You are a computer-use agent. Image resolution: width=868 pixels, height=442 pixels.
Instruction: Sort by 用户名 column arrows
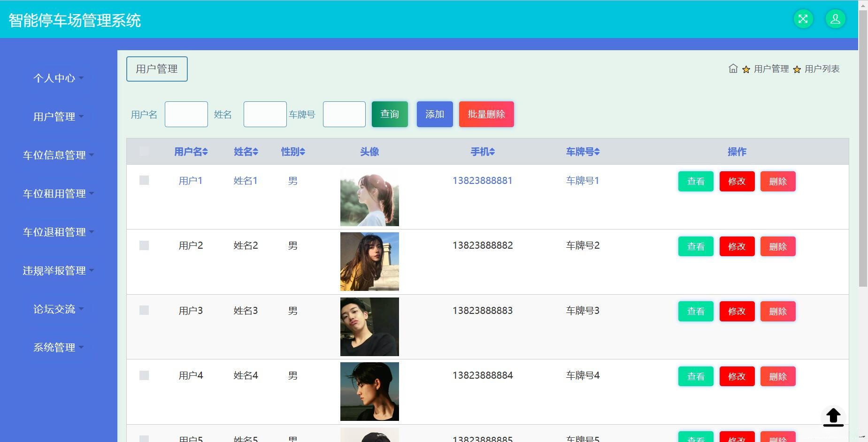(x=205, y=152)
